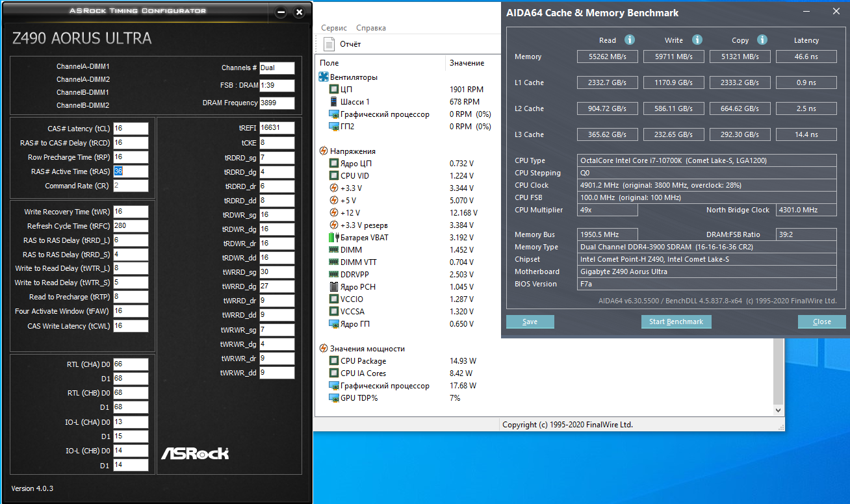Save the benchmark results
The height and width of the screenshot is (504, 850).
pos(530,321)
